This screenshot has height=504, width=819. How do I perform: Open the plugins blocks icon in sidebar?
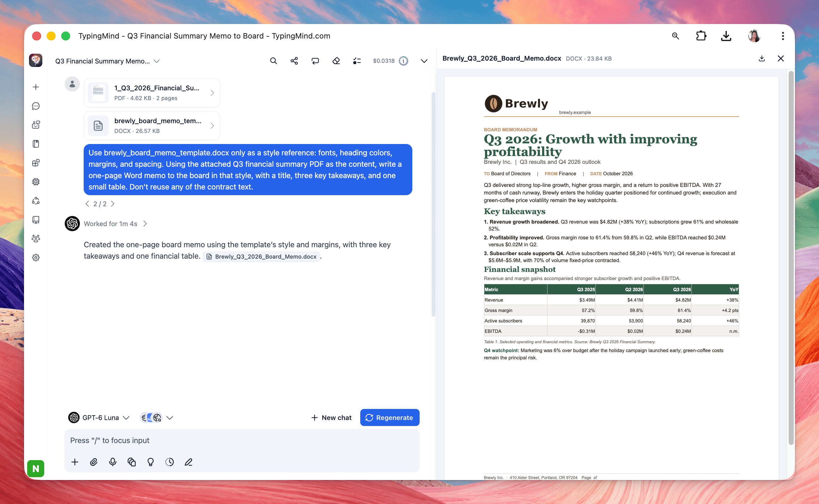click(36, 163)
